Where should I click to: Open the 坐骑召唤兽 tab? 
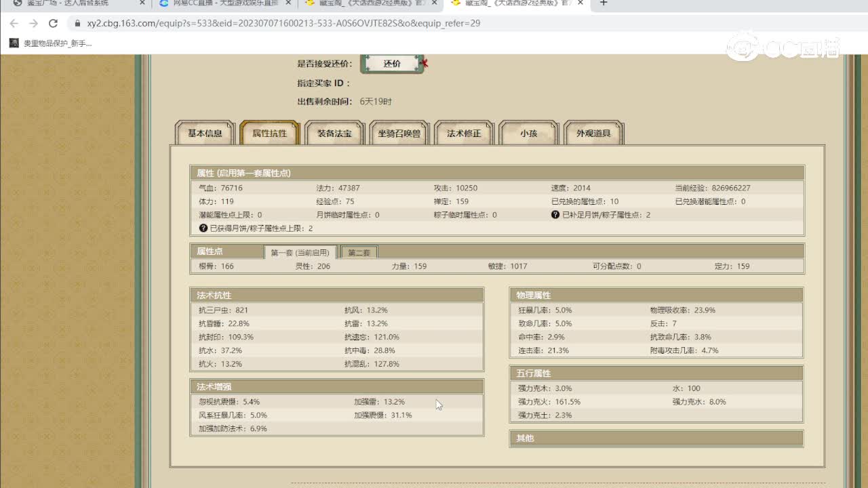tap(399, 134)
